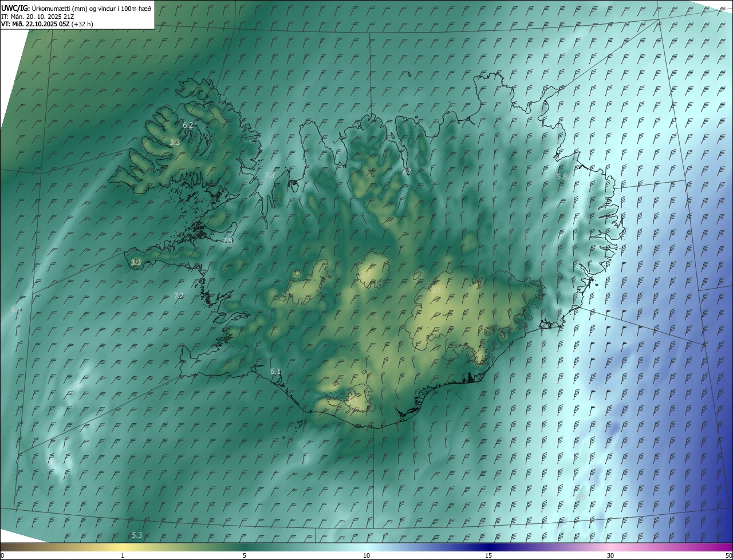Click the '0' tick label on the colour scale
The image size is (733, 560).
pos(2,555)
